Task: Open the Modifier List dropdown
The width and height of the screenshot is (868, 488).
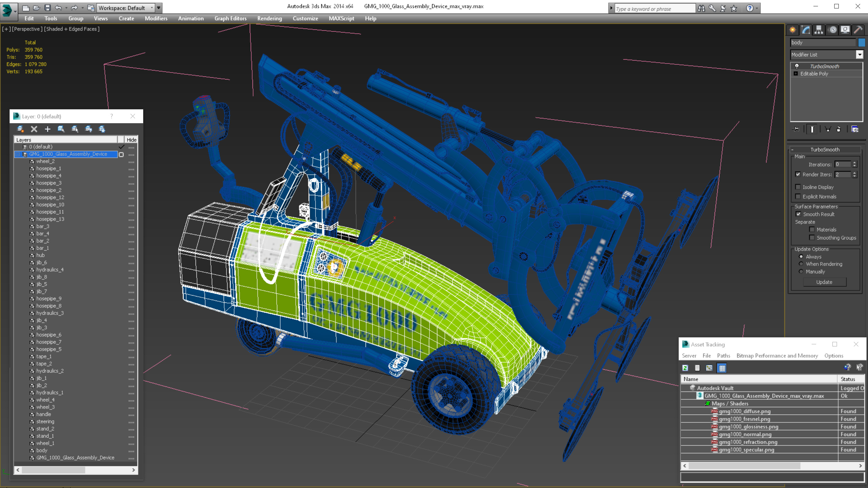Action: click(860, 55)
